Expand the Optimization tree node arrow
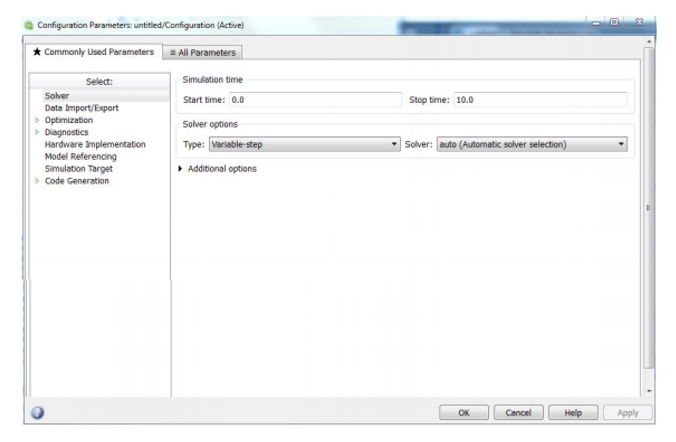676x442 pixels. pyautogui.click(x=37, y=120)
